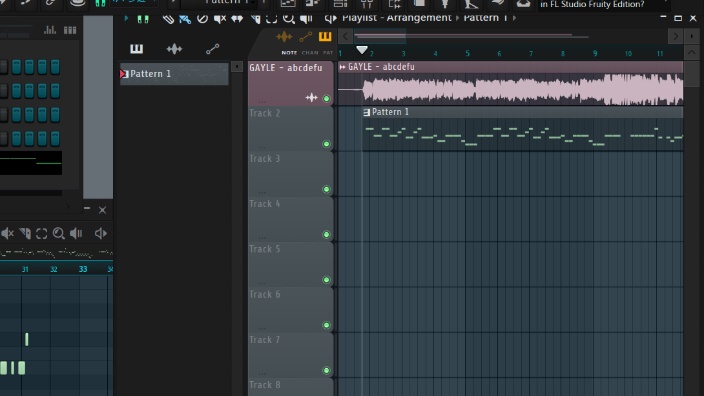Image resolution: width=704 pixels, height=396 pixels.
Task: Open the channel rack graph editor icon
Action: coord(50,30)
